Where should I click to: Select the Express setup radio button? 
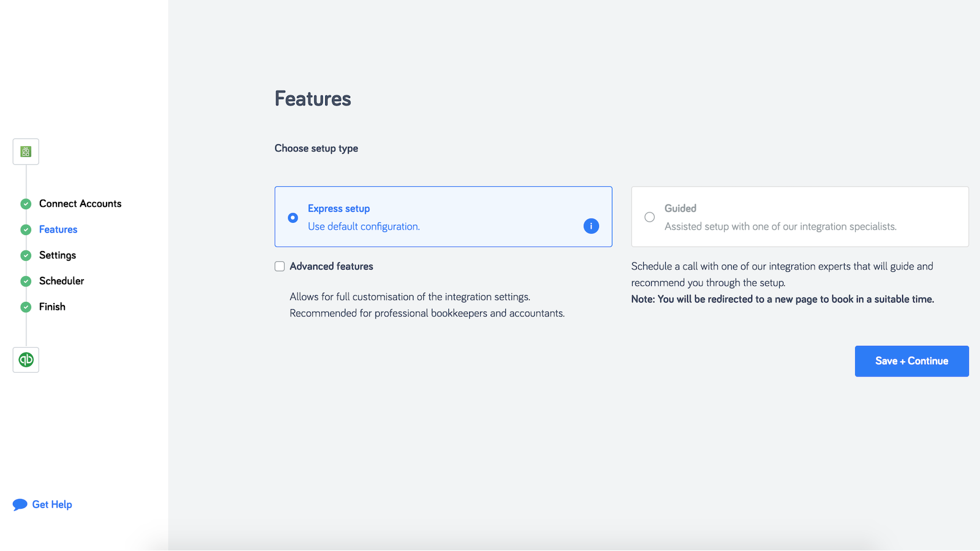[292, 217]
